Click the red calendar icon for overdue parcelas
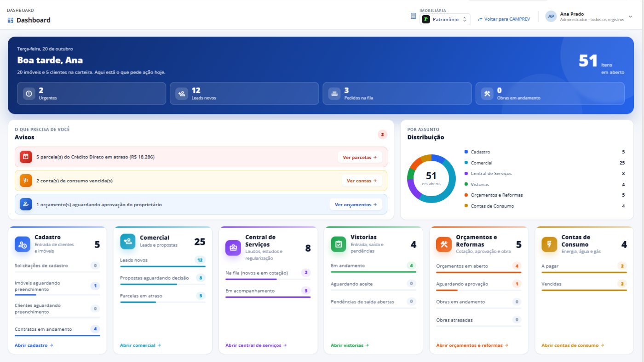Screen dimensions: 644x362 tap(26, 157)
